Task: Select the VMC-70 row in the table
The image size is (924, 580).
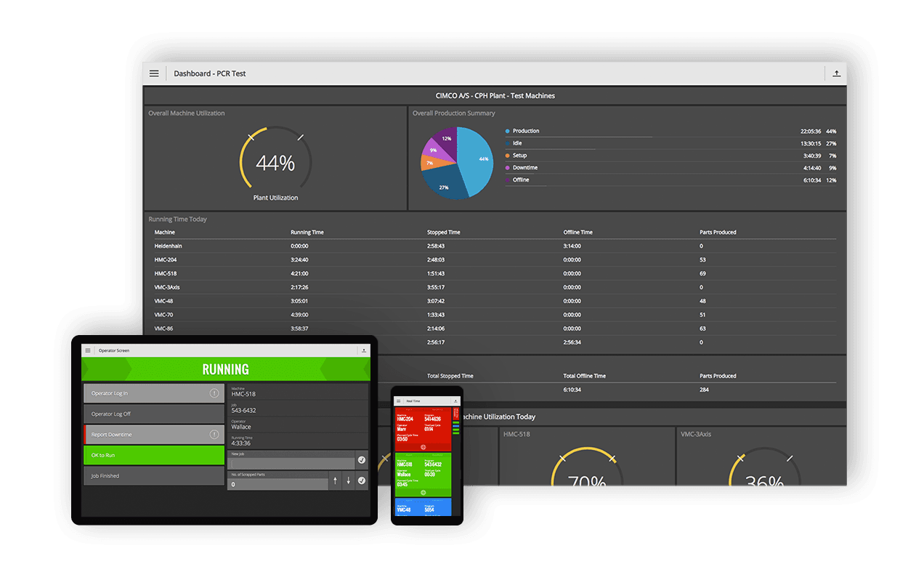Action: [x=495, y=315]
